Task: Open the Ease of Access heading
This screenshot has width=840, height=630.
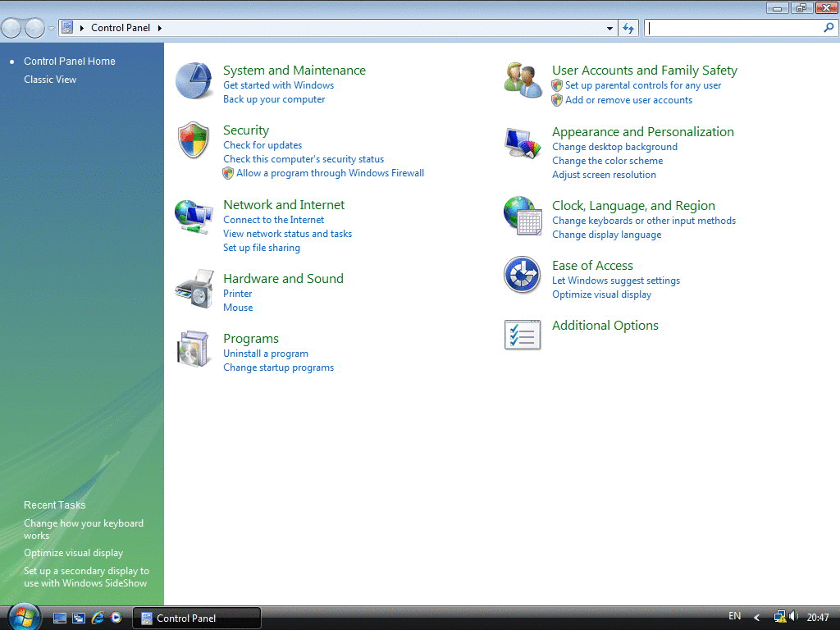Action: pos(592,266)
